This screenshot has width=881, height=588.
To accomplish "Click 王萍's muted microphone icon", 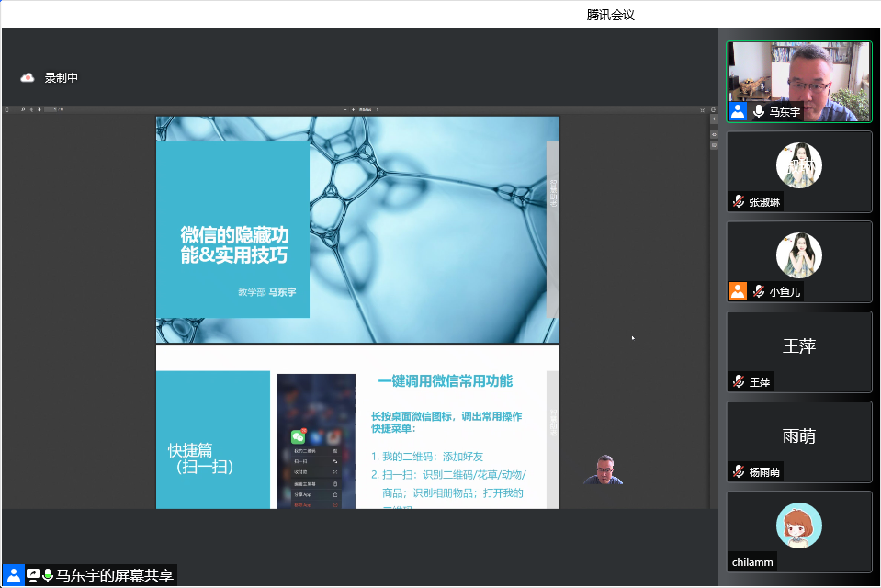I will [x=739, y=381].
